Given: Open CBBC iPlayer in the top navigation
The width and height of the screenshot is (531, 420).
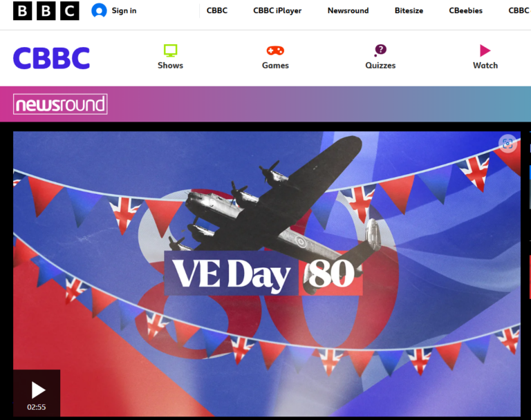Looking at the screenshot, I should pyautogui.click(x=277, y=11).
